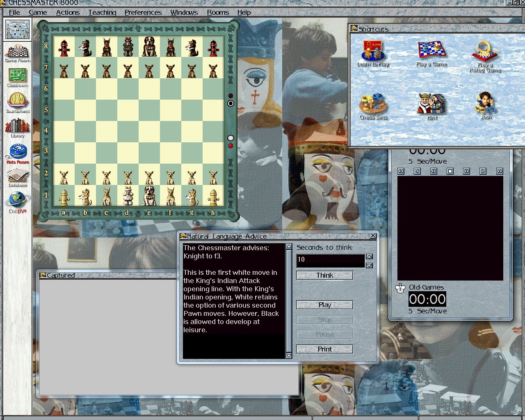
Task: Click Play in the advice window
Action: pyautogui.click(x=325, y=305)
